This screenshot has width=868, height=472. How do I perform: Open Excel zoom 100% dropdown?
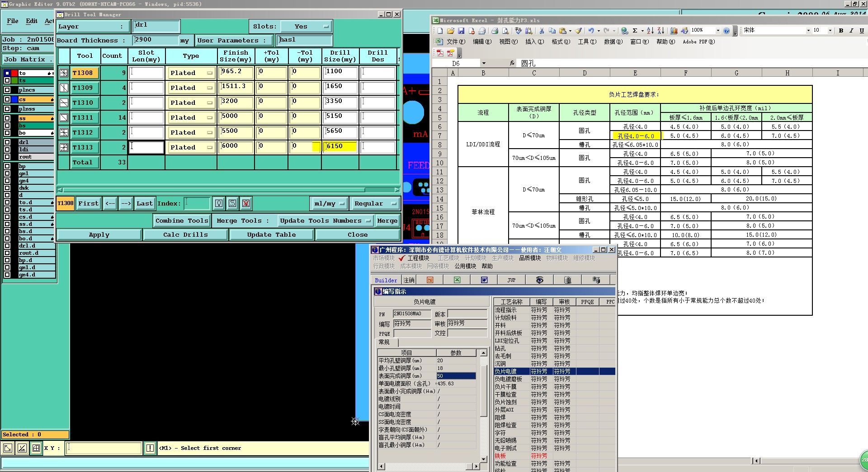tap(718, 31)
